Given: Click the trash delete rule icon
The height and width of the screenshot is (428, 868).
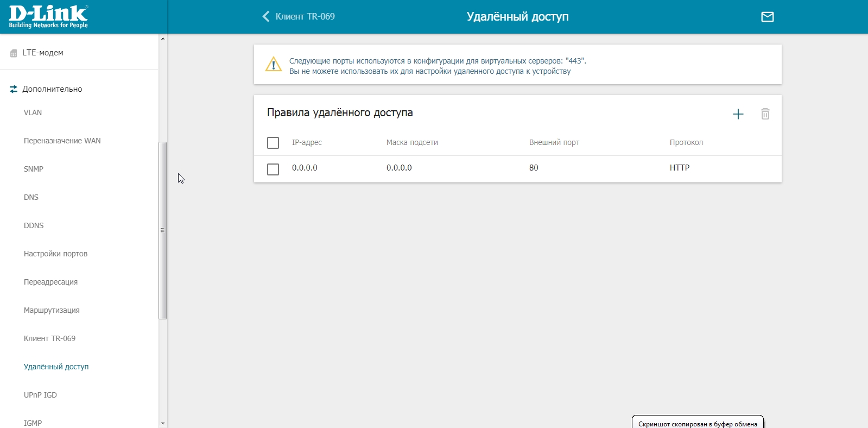Looking at the screenshot, I should (765, 114).
